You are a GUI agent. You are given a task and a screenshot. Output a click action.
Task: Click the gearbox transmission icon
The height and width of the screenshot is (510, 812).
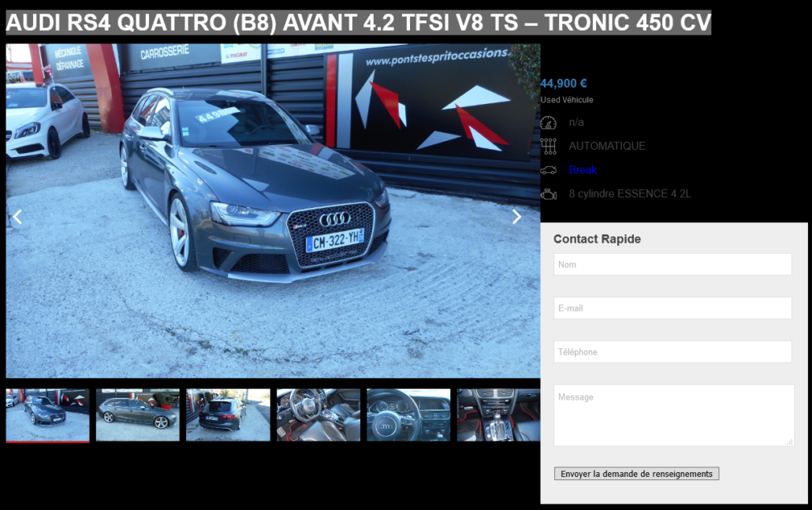(549, 146)
